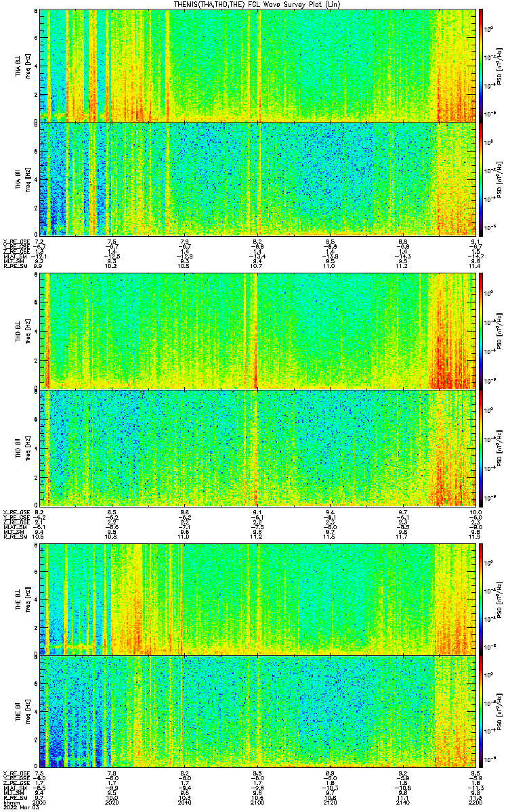Click the THA BL color bar
The width and height of the screenshot is (508, 812).
click(x=481, y=65)
